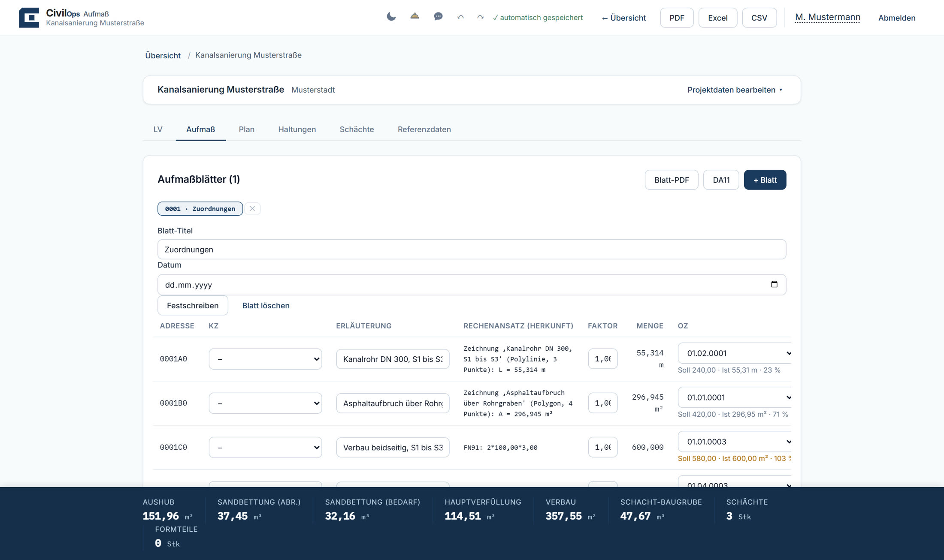This screenshot has width=944, height=560.
Task: Click the service bell icon in header
Action: [x=415, y=16]
